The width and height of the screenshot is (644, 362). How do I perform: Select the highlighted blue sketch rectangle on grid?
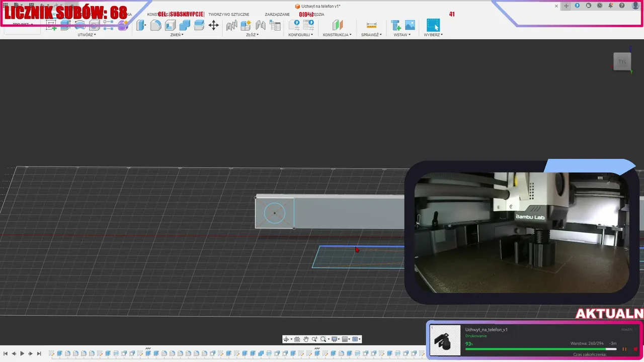[358, 257]
